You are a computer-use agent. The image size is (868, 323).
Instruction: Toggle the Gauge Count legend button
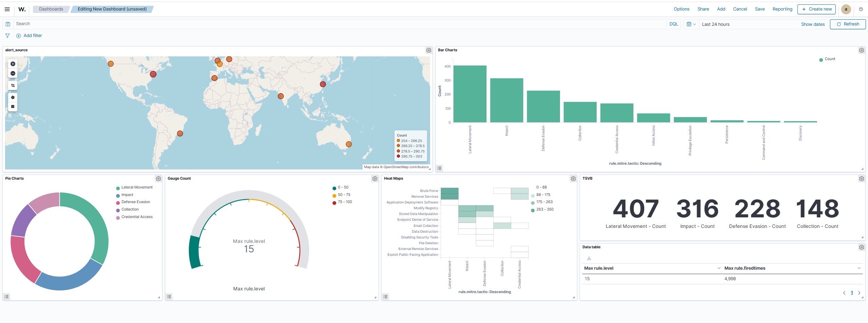[169, 297]
